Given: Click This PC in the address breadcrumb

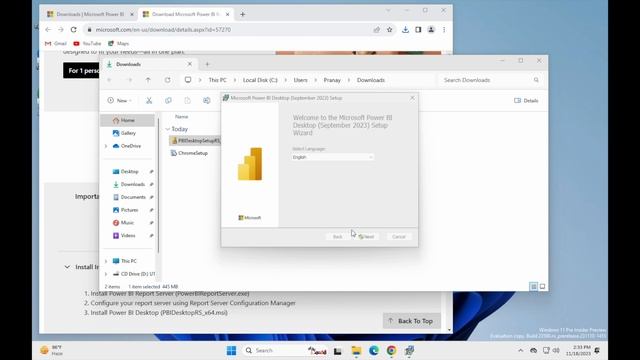Looking at the screenshot, I should 217,80.
